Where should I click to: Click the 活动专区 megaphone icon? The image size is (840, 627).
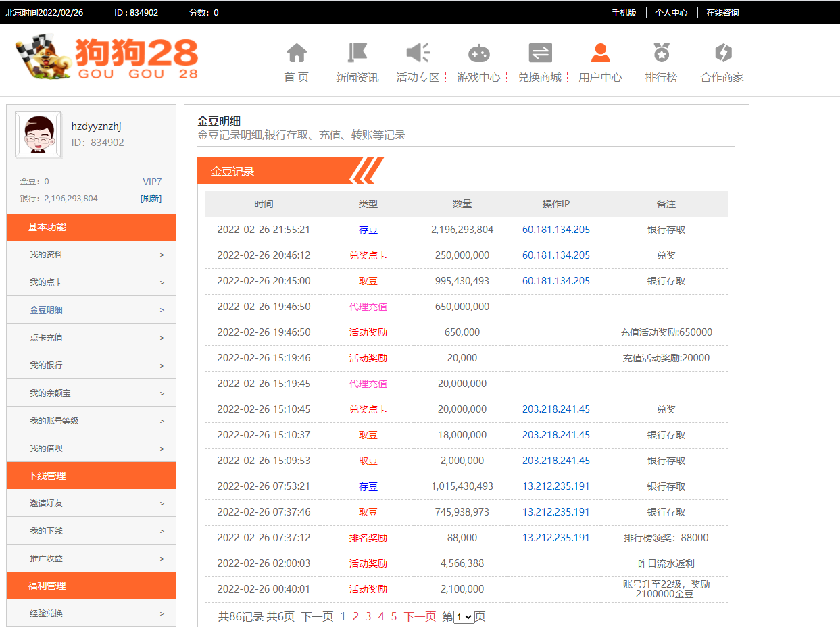(x=418, y=53)
